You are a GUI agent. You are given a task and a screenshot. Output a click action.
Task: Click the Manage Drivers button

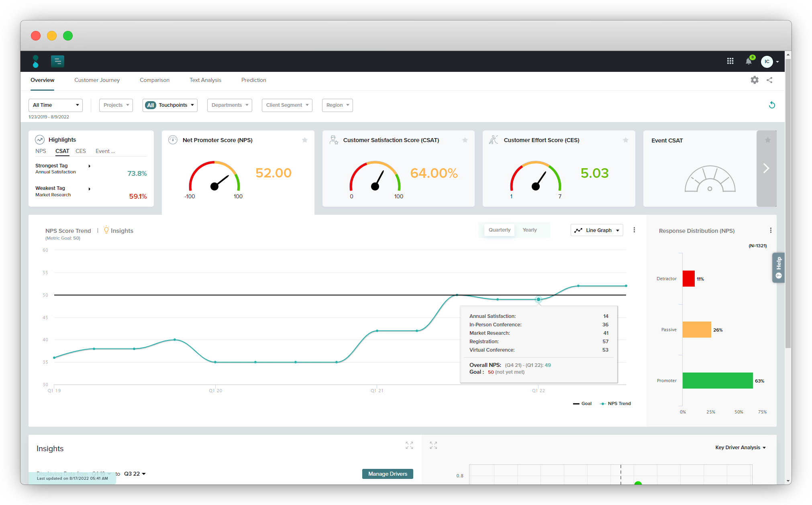pyautogui.click(x=388, y=474)
